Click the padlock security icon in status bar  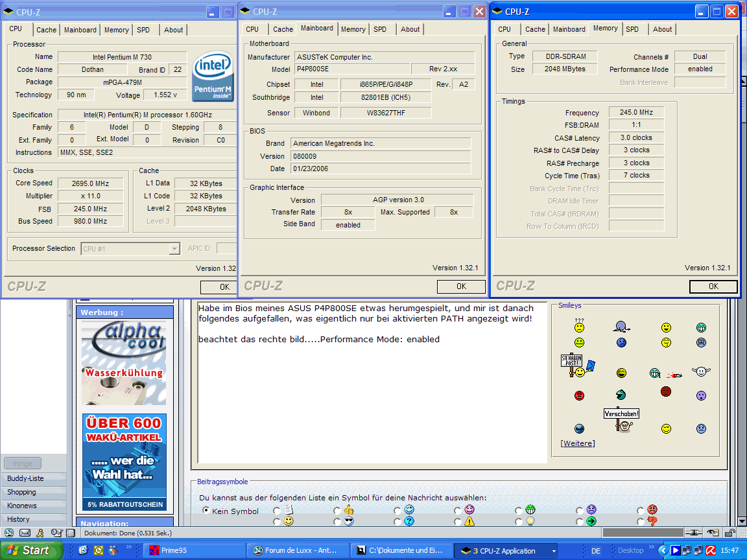[x=730, y=533]
